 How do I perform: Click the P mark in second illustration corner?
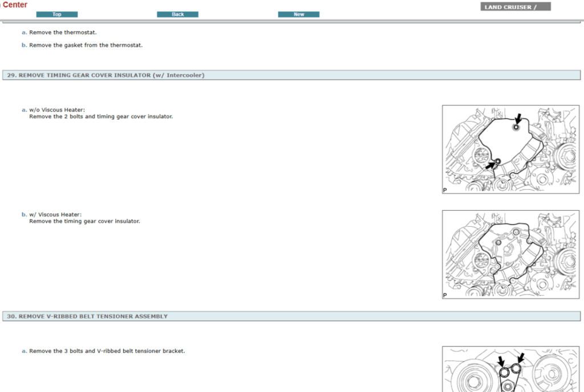pyautogui.click(x=445, y=296)
